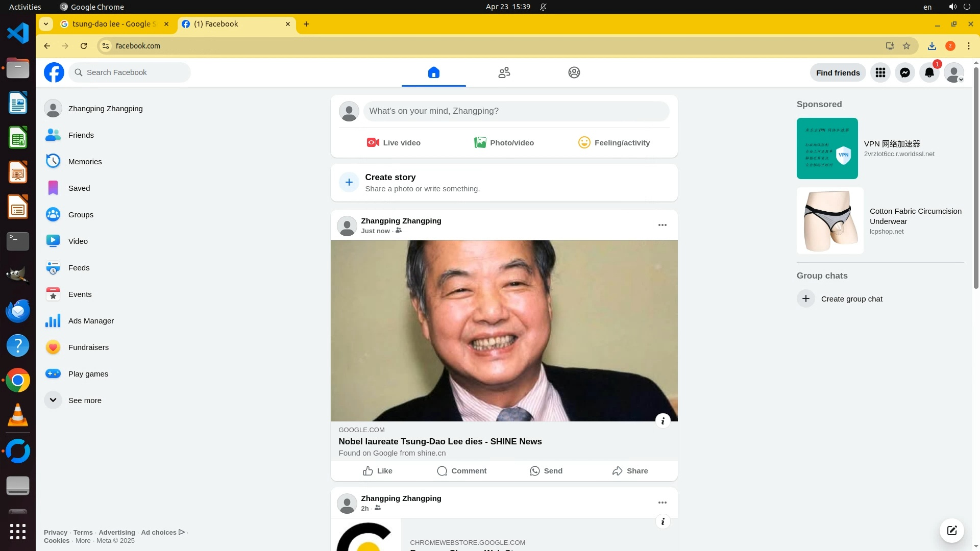Bookmark this page with the star icon
Image resolution: width=980 pixels, height=551 pixels.
pos(906,46)
